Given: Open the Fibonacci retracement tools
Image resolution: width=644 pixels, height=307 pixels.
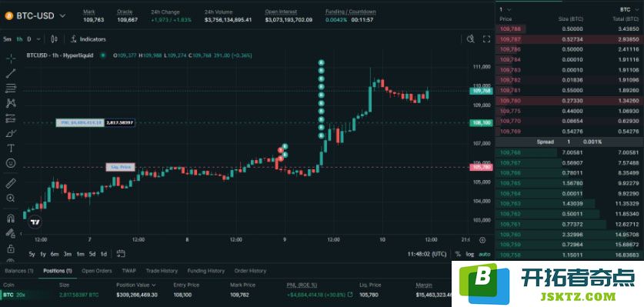Looking at the screenshot, I should (11, 88).
